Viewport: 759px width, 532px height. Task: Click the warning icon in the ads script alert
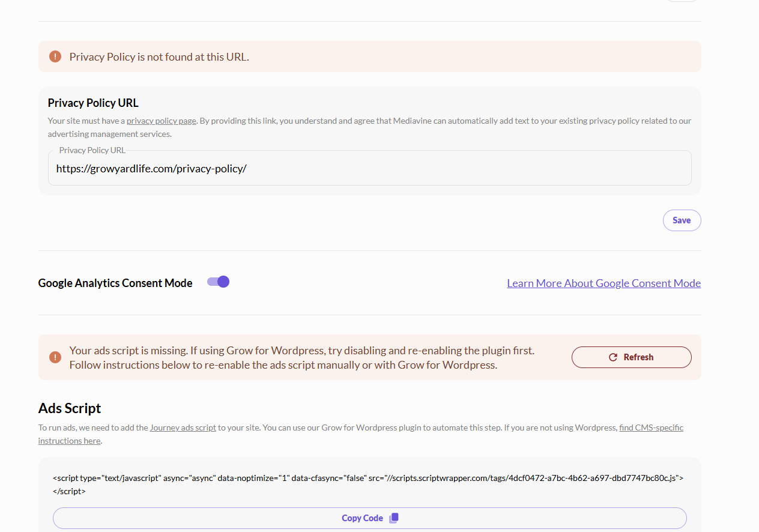pyautogui.click(x=55, y=357)
